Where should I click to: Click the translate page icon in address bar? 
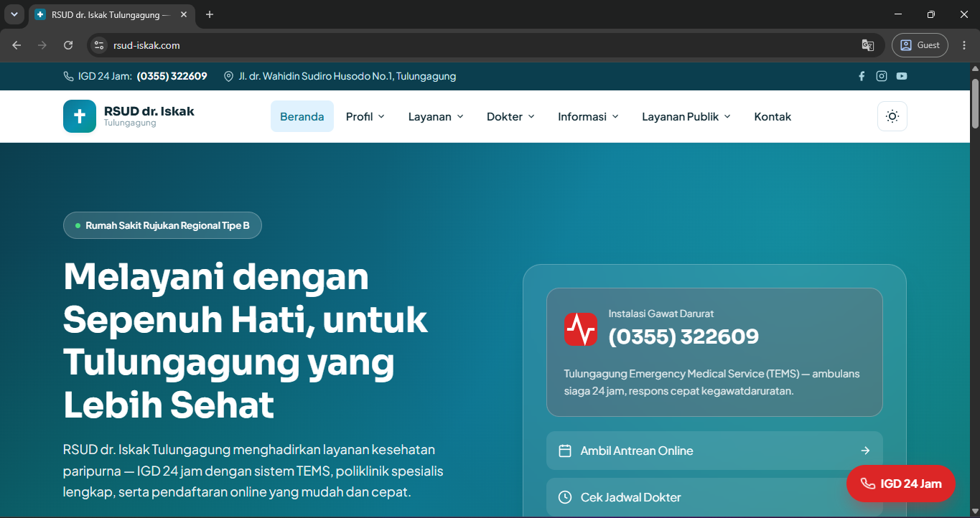[868, 45]
